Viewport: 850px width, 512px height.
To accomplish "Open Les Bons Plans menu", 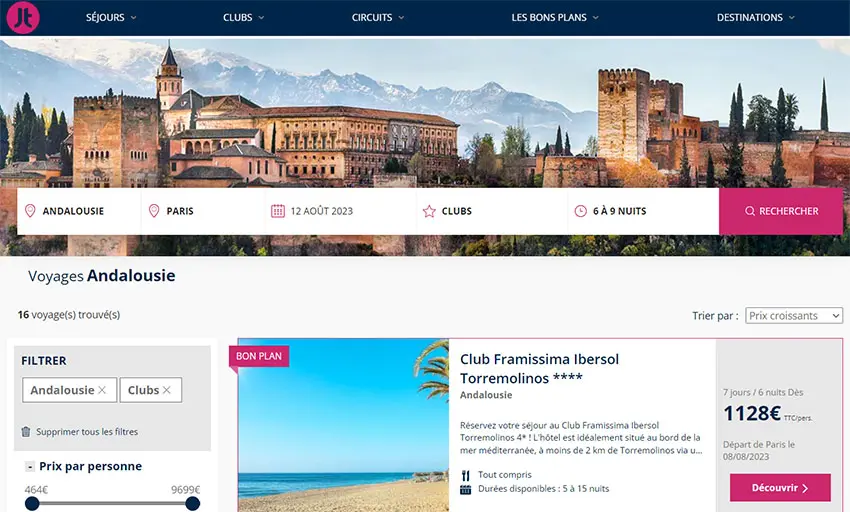I will point(555,17).
